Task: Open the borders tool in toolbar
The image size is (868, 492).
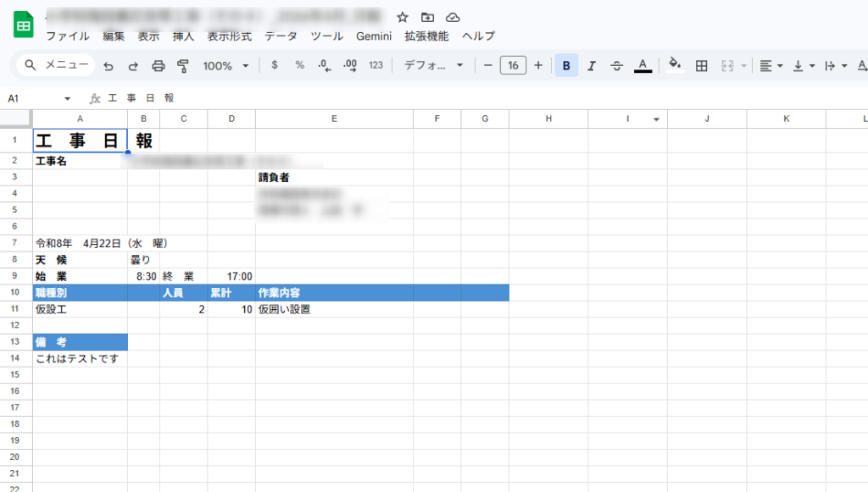Action: [701, 65]
